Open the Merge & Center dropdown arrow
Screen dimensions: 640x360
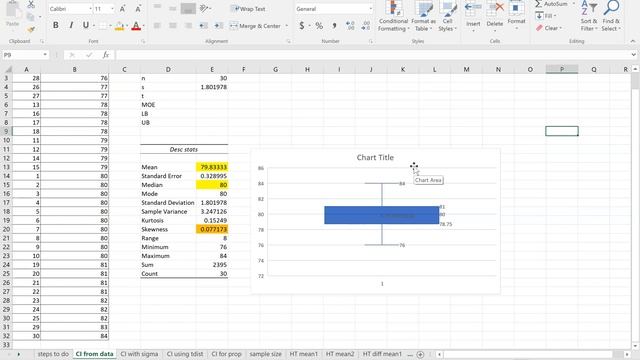[x=287, y=26]
